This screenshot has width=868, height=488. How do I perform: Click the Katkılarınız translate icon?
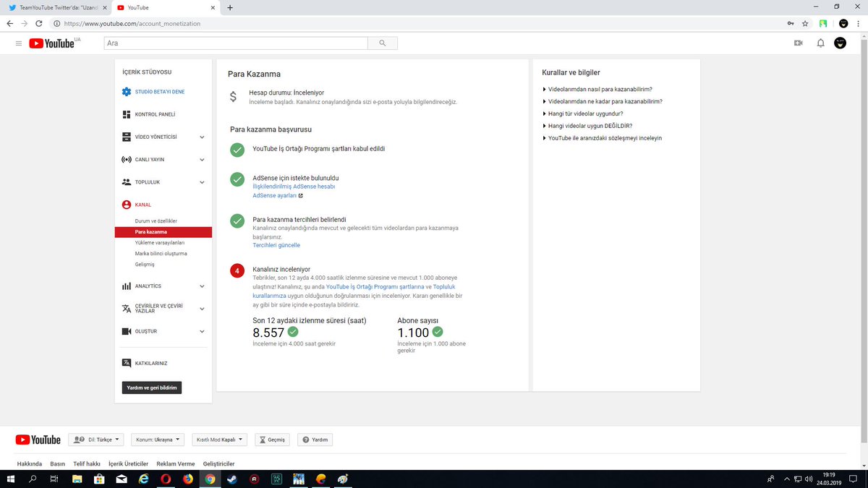pyautogui.click(x=127, y=363)
